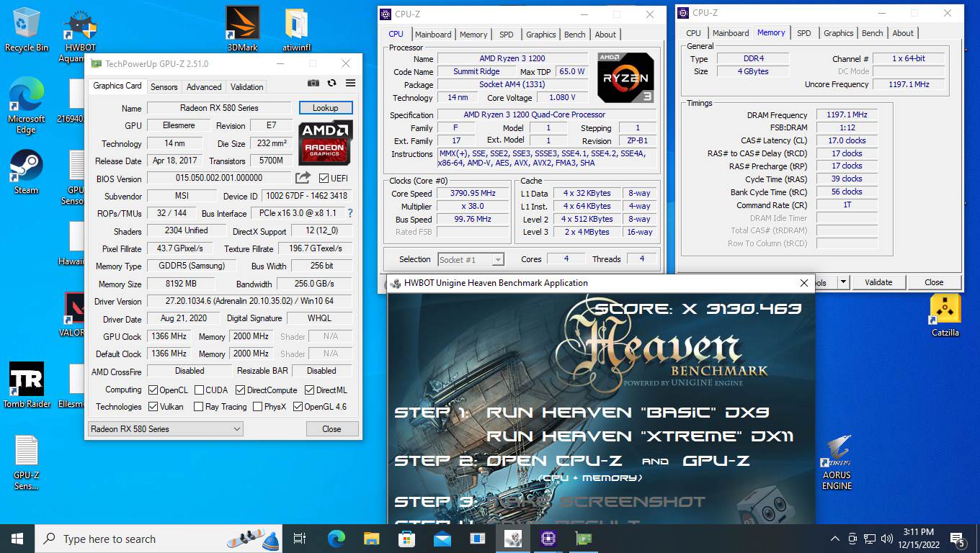The width and height of the screenshot is (980, 553).
Task: Click the Device ID value 1002 67DF - 1462 3418
Action: pos(306,195)
